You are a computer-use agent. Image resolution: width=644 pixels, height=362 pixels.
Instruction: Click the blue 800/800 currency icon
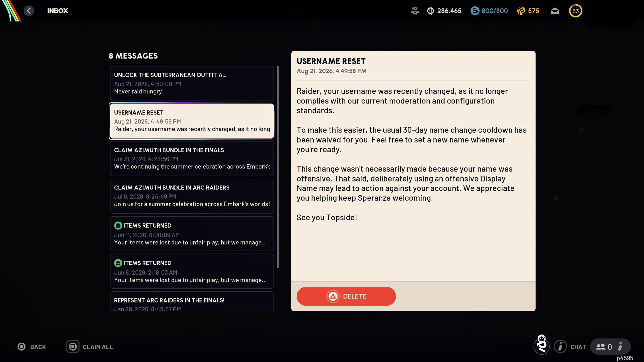(x=475, y=11)
